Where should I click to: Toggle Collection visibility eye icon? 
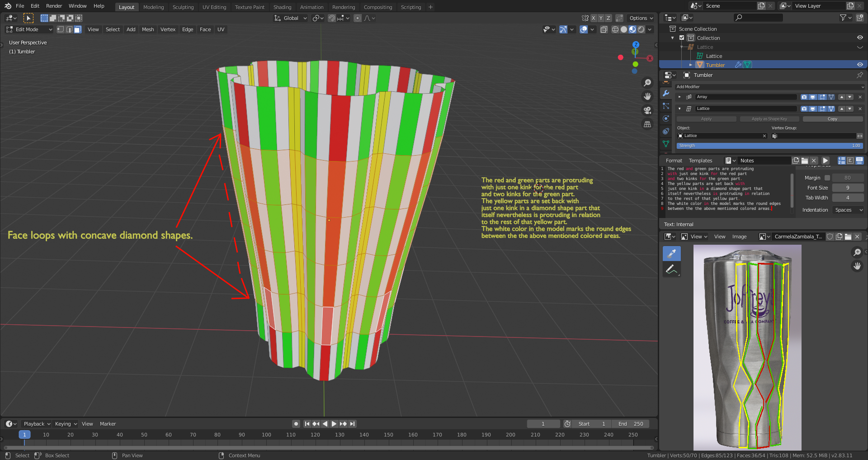pos(860,38)
